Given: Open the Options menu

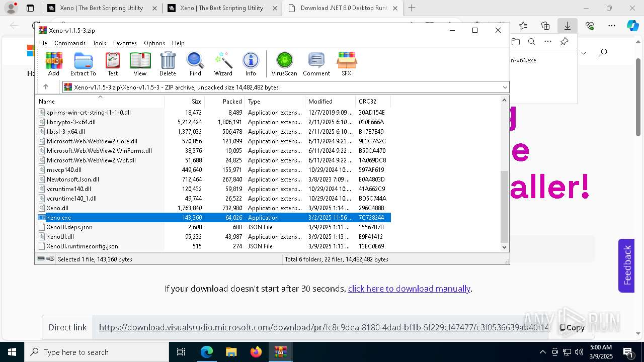Looking at the screenshot, I should (154, 43).
